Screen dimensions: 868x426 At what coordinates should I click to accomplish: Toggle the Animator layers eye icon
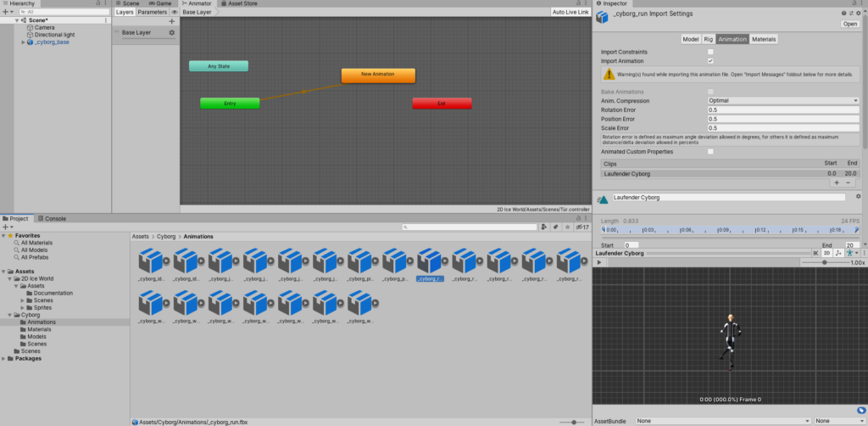pyautogui.click(x=175, y=13)
